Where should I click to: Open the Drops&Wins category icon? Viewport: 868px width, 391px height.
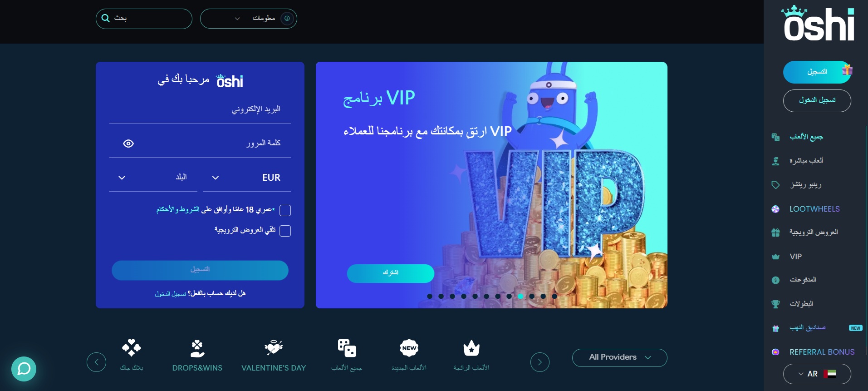(x=197, y=348)
